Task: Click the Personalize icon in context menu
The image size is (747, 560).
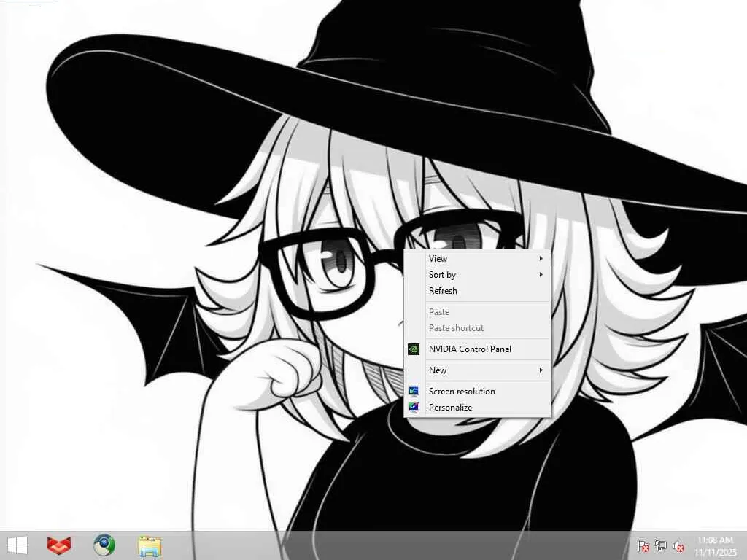Action: pyautogui.click(x=414, y=408)
